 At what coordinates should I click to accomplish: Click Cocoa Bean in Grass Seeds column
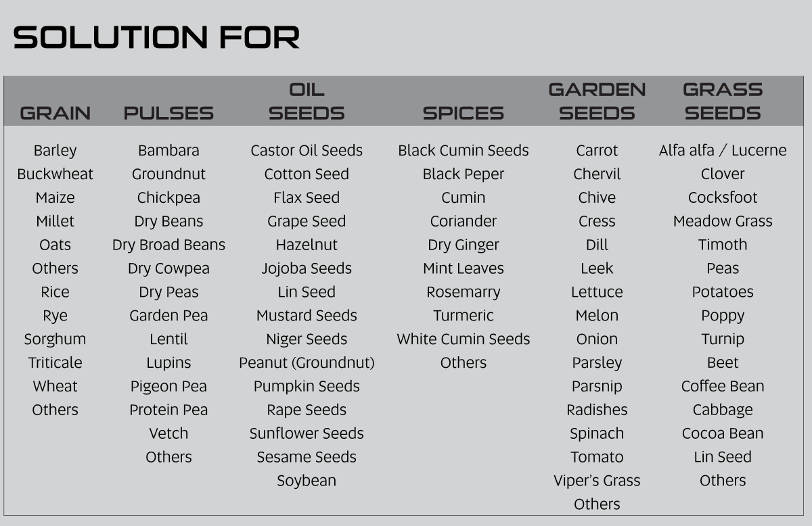pos(723,433)
